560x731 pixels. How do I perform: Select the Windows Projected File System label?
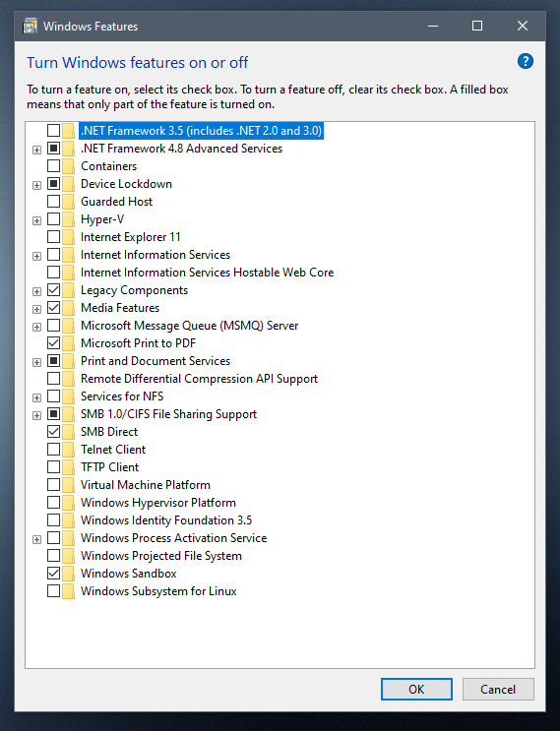pyautogui.click(x=160, y=556)
